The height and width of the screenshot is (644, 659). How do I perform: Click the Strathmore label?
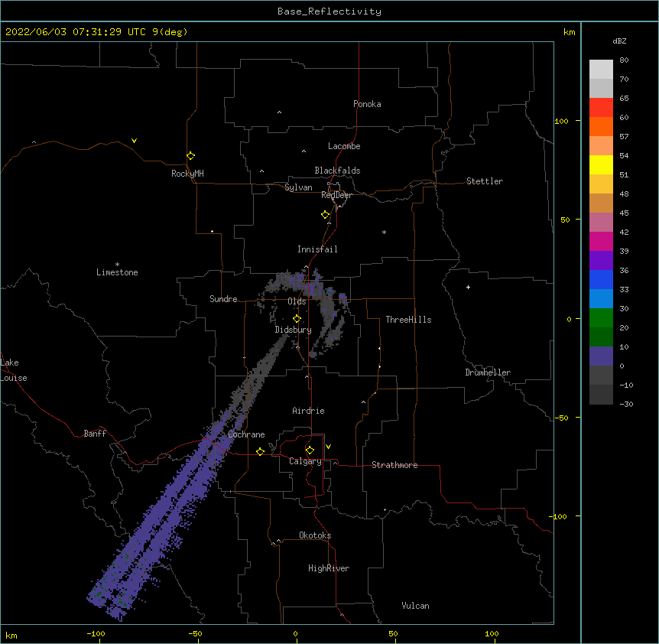tap(394, 465)
